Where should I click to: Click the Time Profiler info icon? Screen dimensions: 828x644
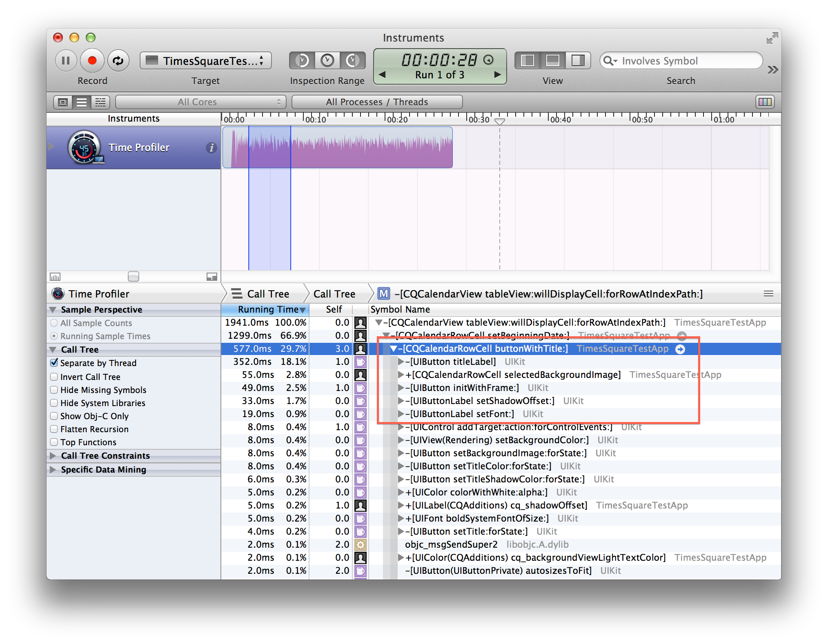point(211,148)
